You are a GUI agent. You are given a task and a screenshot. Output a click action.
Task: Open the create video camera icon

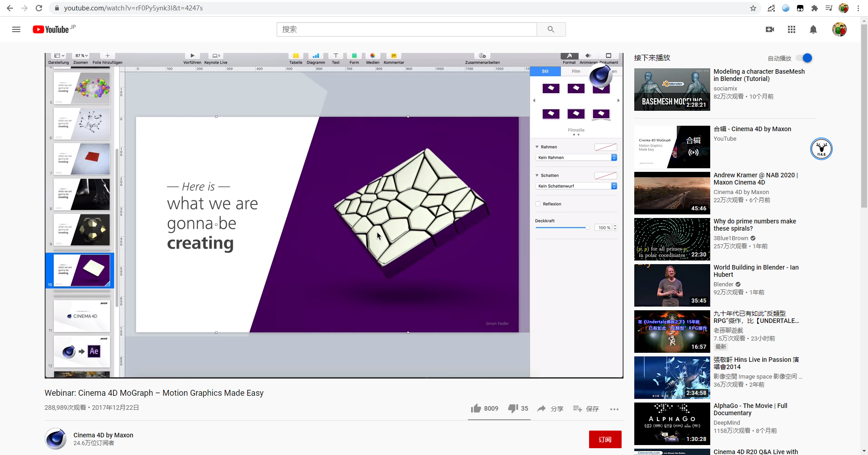pyautogui.click(x=769, y=29)
